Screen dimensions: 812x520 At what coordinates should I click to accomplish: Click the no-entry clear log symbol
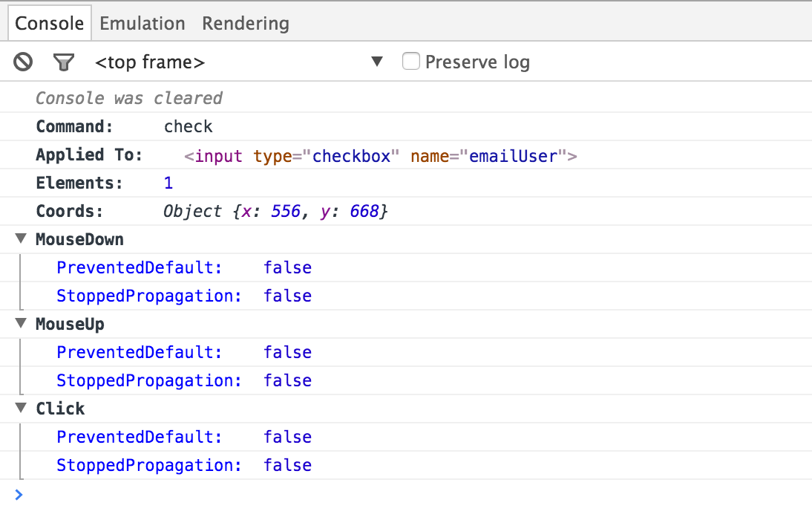tap(22, 62)
